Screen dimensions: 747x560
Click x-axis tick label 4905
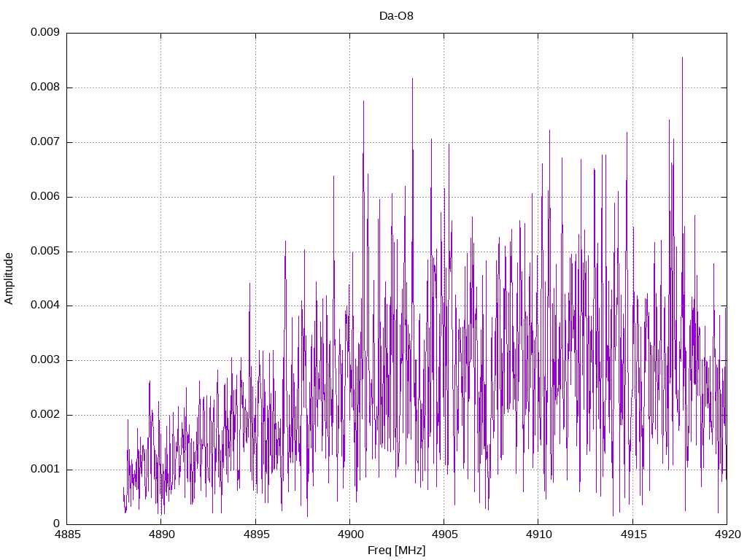tap(444, 534)
